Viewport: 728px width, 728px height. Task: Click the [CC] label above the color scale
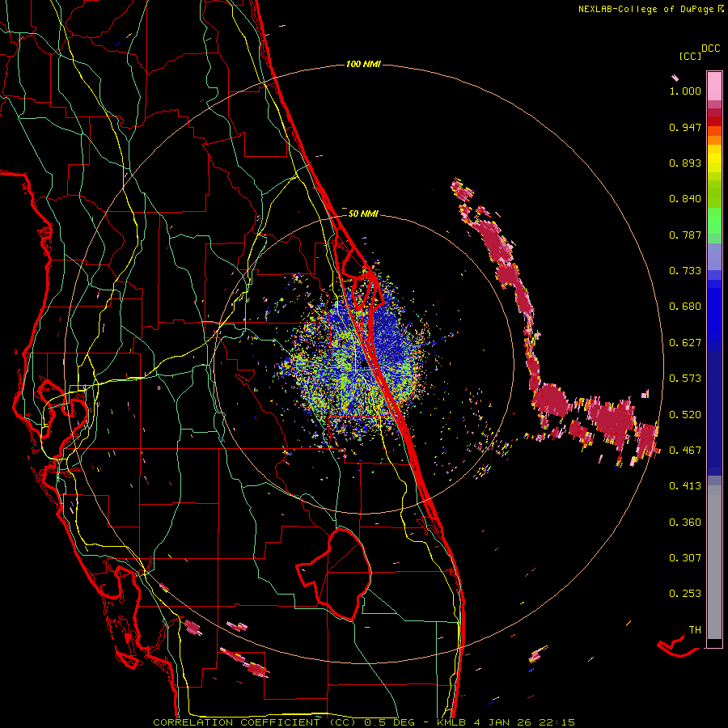pyautogui.click(x=690, y=56)
